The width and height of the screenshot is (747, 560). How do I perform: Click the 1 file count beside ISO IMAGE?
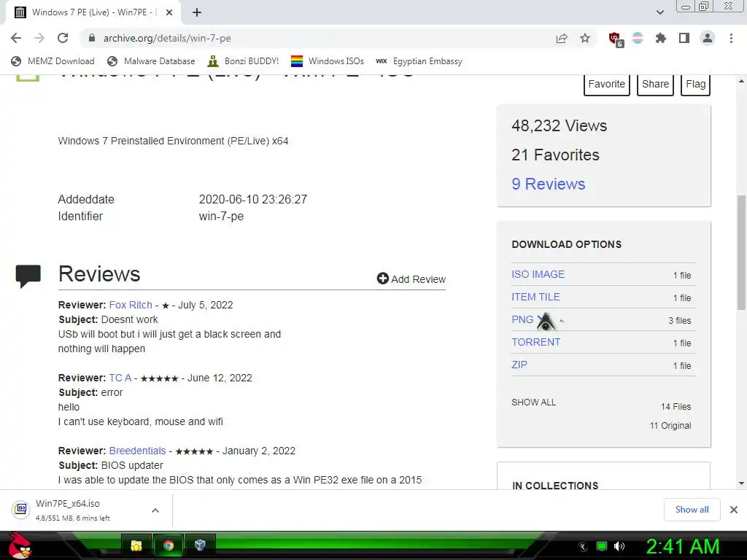(682, 275)
